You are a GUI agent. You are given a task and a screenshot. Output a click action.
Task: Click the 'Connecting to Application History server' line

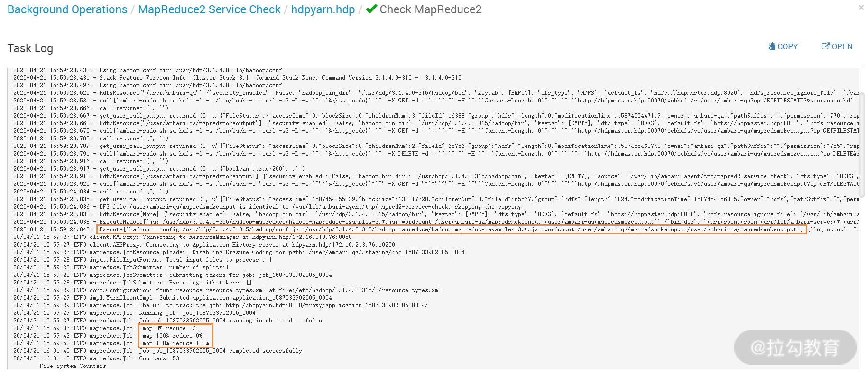[x=204, y=245]
